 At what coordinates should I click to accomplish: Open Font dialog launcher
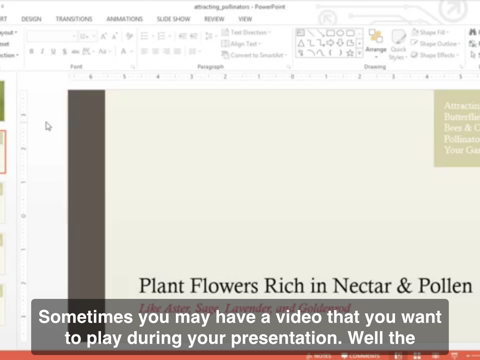[x=133, y=67]
